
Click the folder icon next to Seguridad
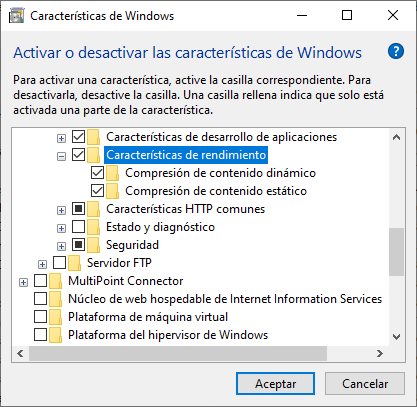pyautogui.click(x=94, y=245)
